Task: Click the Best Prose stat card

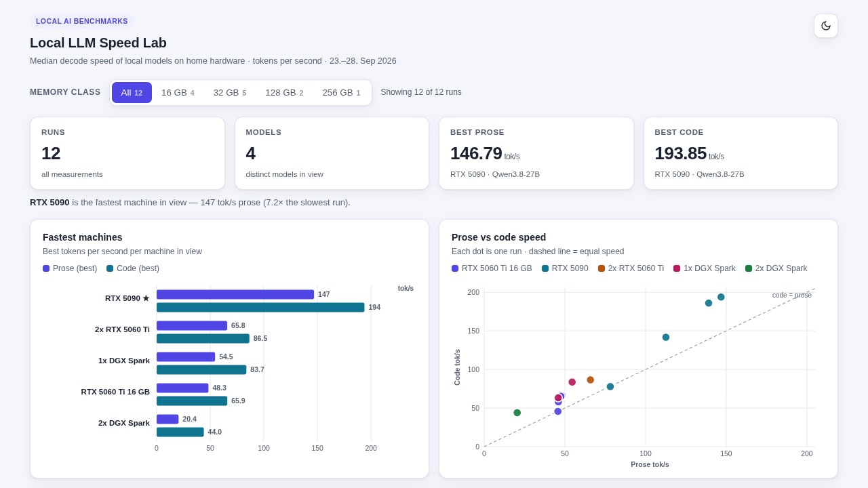Action: [536, 153]
